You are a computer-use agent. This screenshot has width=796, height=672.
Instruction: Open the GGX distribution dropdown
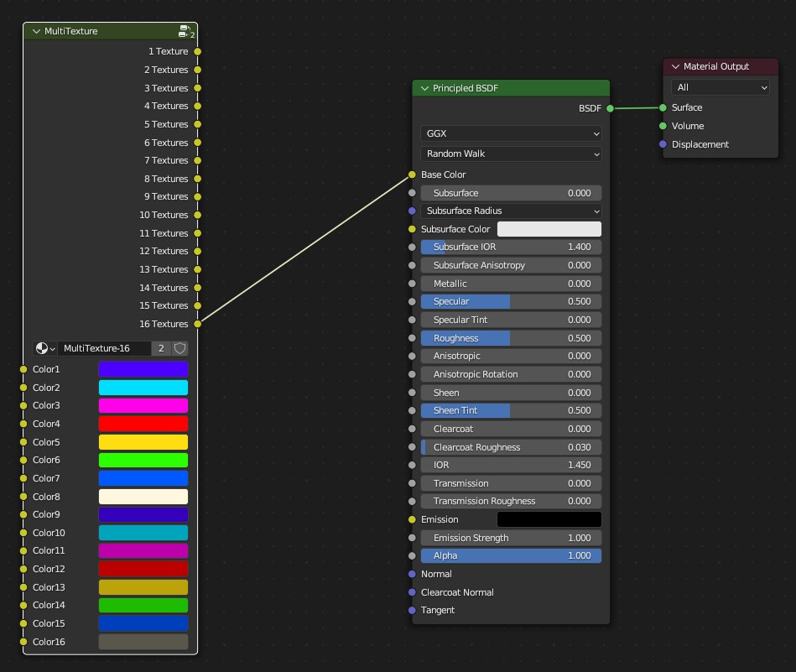coord(511,133)
